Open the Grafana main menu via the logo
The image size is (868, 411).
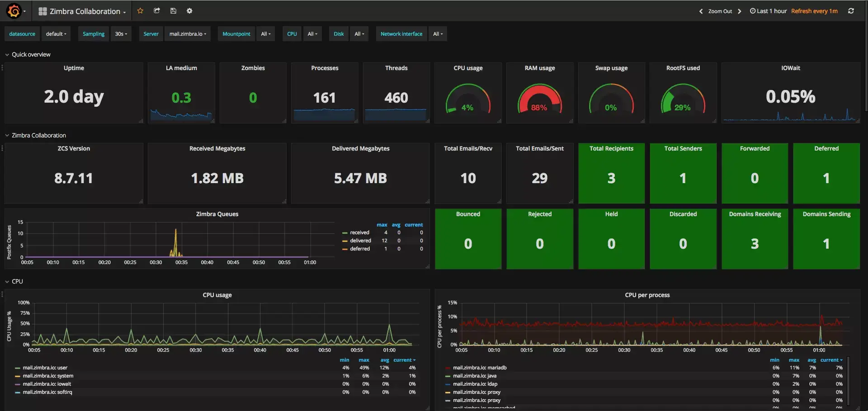(x=13, y=10)
